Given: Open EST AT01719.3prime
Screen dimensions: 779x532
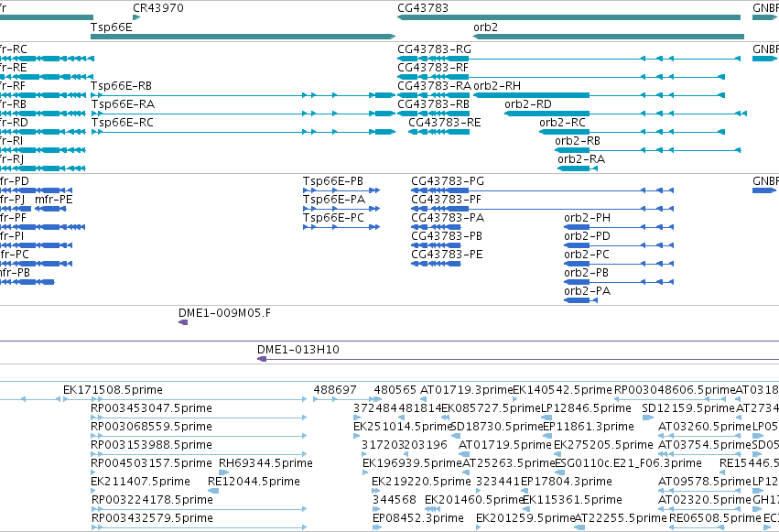Looking at the screenshot, I should pos(466,390).
